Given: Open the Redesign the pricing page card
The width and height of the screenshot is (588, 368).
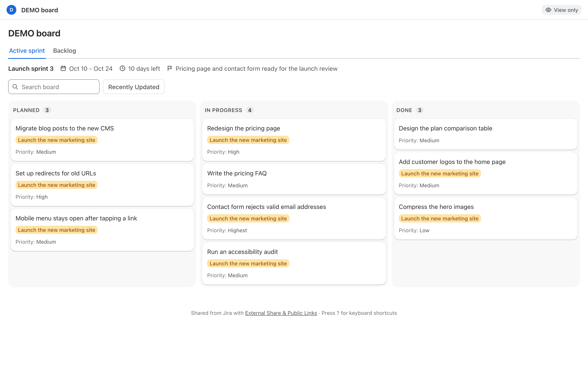Looking at the screenshot, I should 294,140.
